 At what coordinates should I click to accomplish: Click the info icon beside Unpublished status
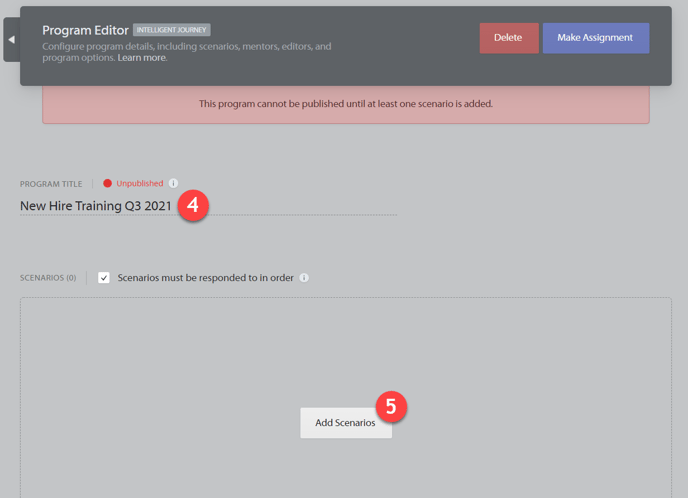(x=173, y=184)
